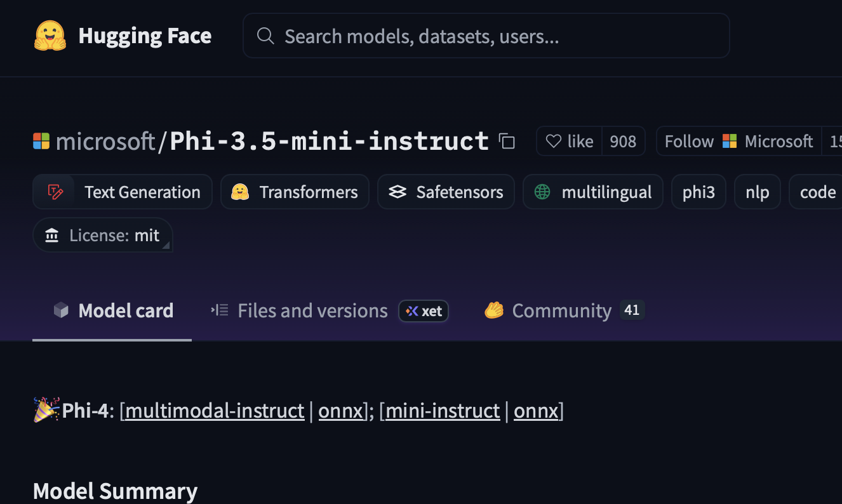Viewport: 842px width, 504px height.
Task: Click the License bank building icon
Action: click(52, 235)
